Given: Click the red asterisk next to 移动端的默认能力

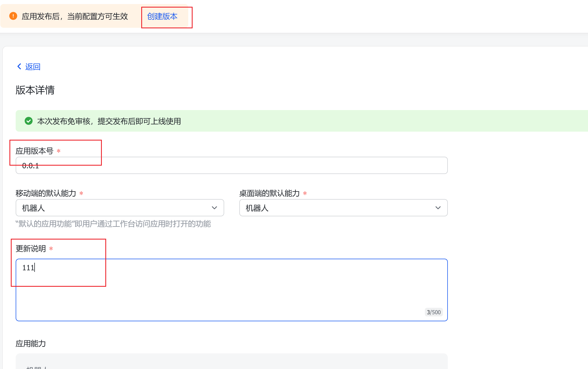Looking at the screenshot, I should pyautogui.click(x=81, y=193).
